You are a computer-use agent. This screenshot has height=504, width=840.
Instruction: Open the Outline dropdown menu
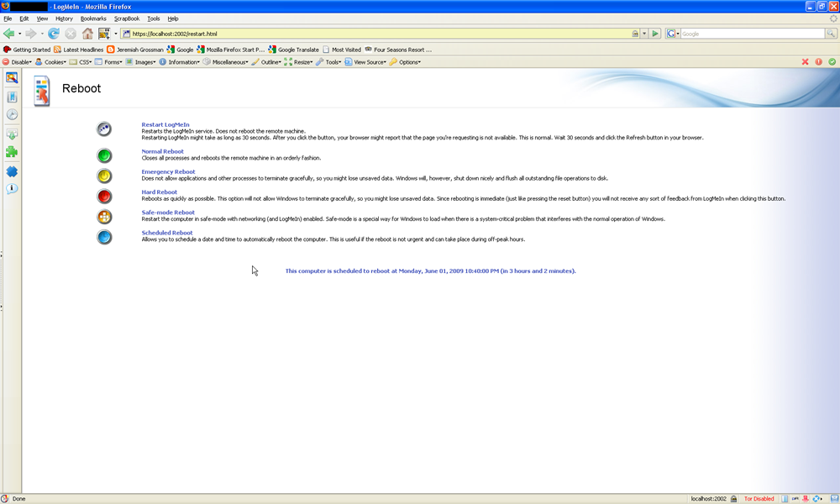(x=266, y=62)
